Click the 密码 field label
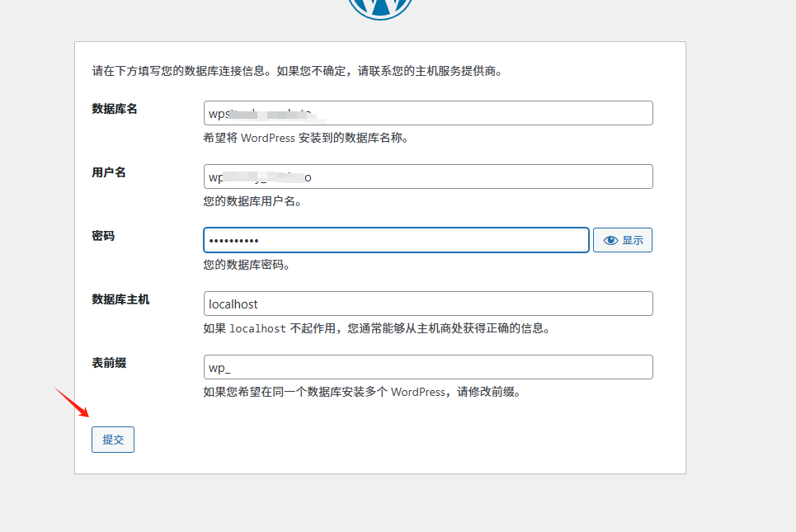796x532 pixels. click(103, 236)
